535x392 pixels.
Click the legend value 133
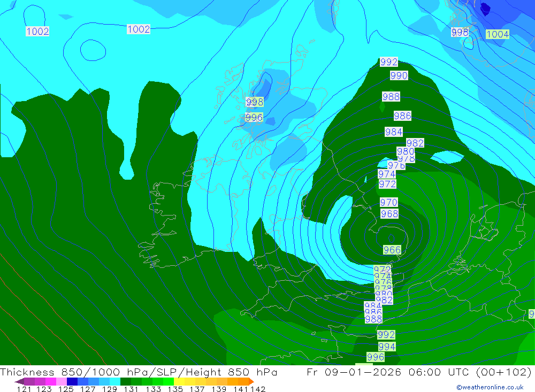pos(153,389)
